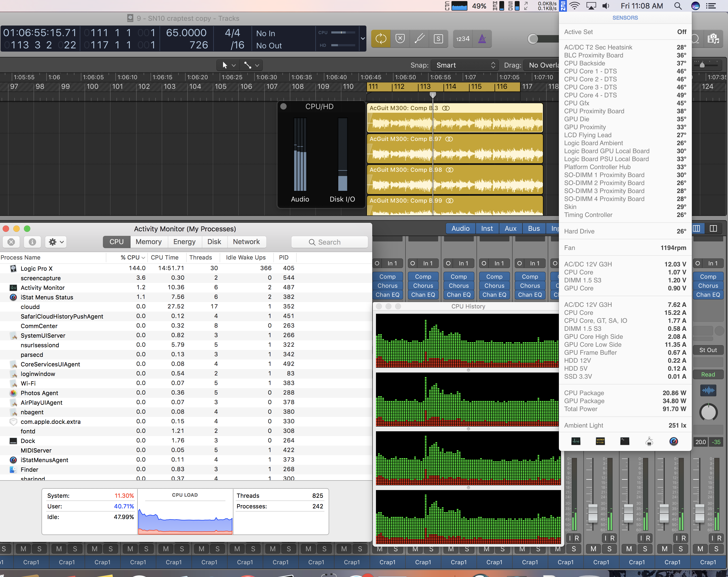This screenshot has height=577, width=728.
Task: Open the Snap Smart dropdown
Action: point(466,65)
